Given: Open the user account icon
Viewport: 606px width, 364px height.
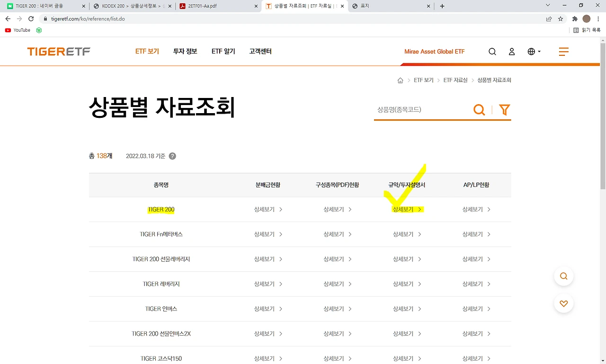Looking at the screenshot, I should [x=512, y=52].
